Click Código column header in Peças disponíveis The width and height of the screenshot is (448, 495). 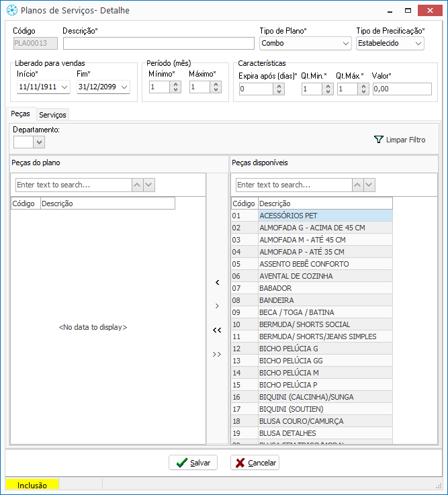click(244, 204)
